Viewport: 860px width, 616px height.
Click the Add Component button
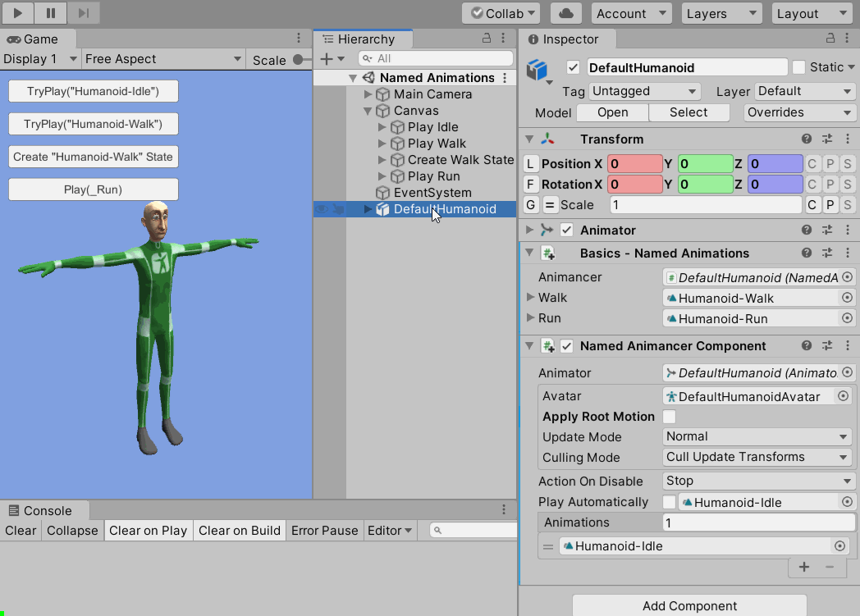pyautogui.click(x=689, y=605)
